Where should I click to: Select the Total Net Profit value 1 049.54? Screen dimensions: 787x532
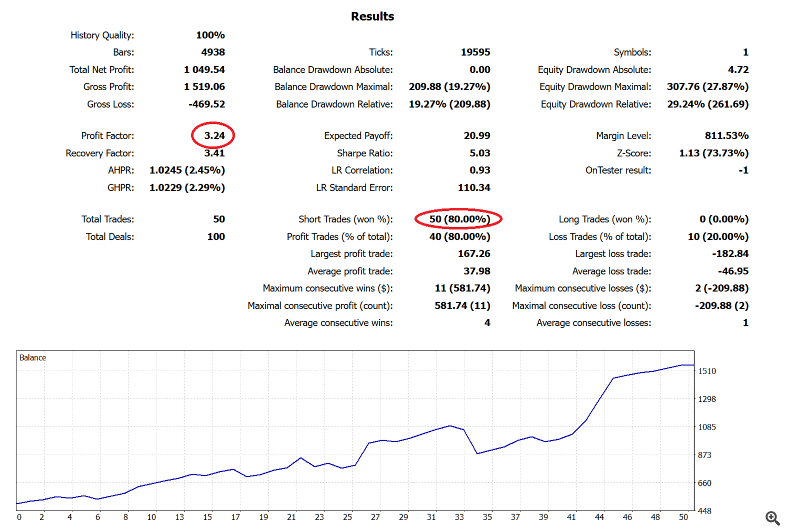(x=204, y=70)
